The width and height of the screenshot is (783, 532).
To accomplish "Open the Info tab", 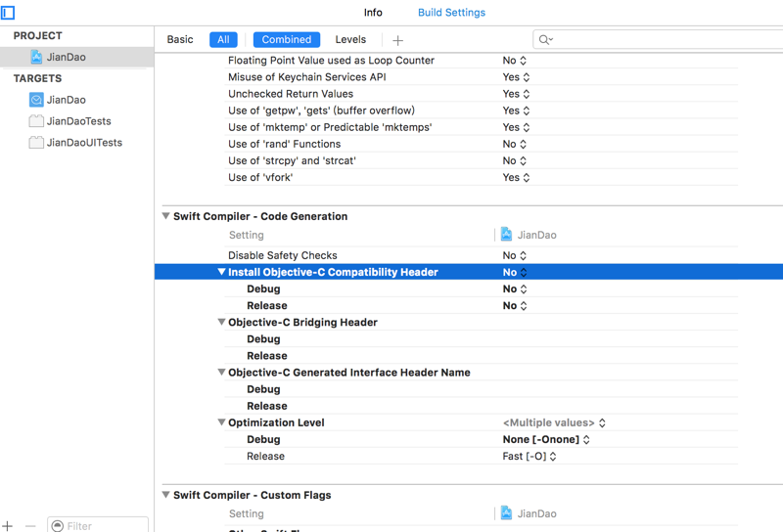I will pos(373,13).
